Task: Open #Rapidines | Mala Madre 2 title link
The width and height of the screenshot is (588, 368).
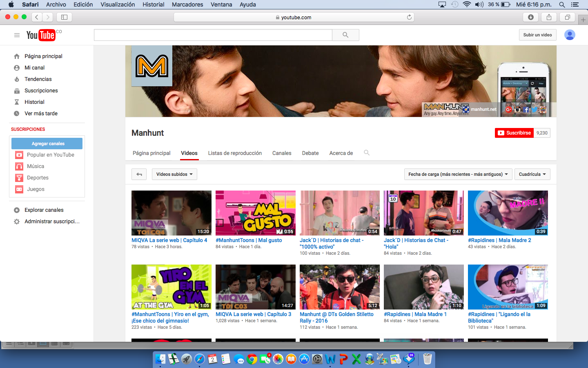Action: pyautogui.click(x=499, y=240)
